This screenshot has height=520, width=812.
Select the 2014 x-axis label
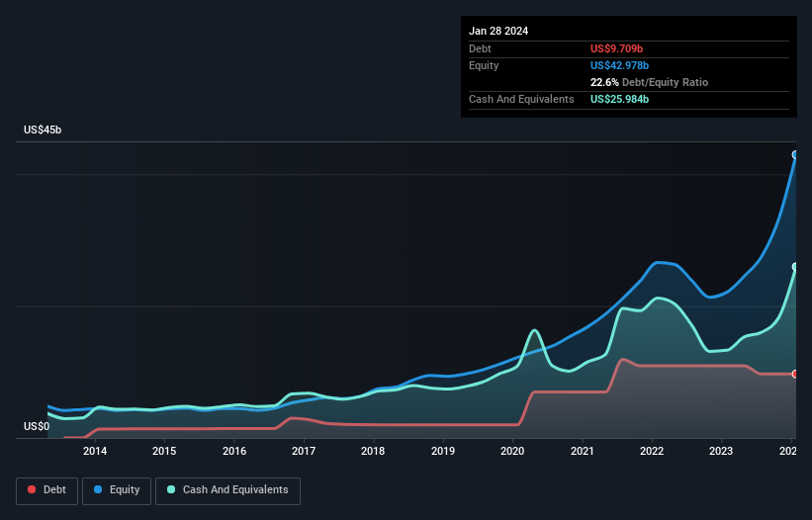pyautogui.click(x=95, y=451)
